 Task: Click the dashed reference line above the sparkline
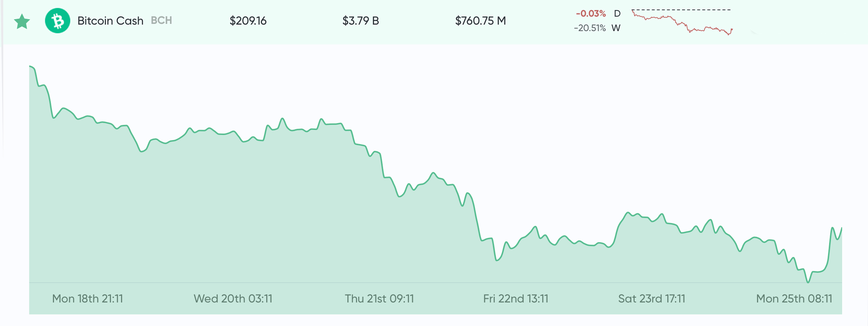tap(682, 10)
